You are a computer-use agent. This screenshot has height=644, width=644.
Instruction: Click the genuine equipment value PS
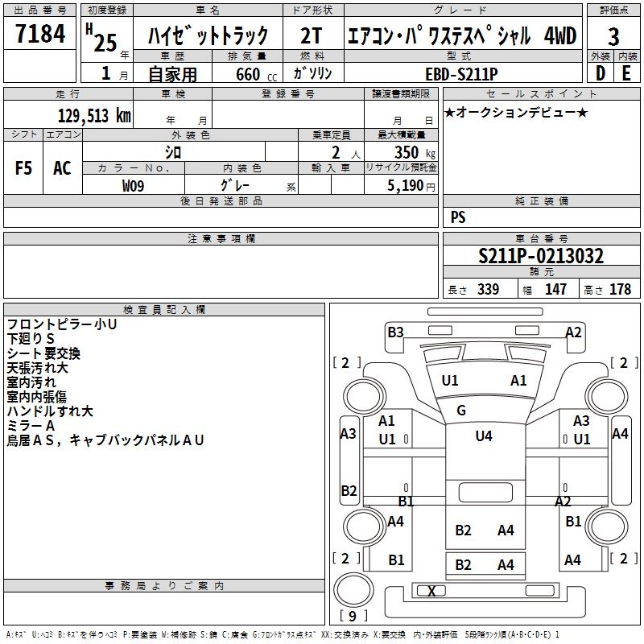[458, 217]
